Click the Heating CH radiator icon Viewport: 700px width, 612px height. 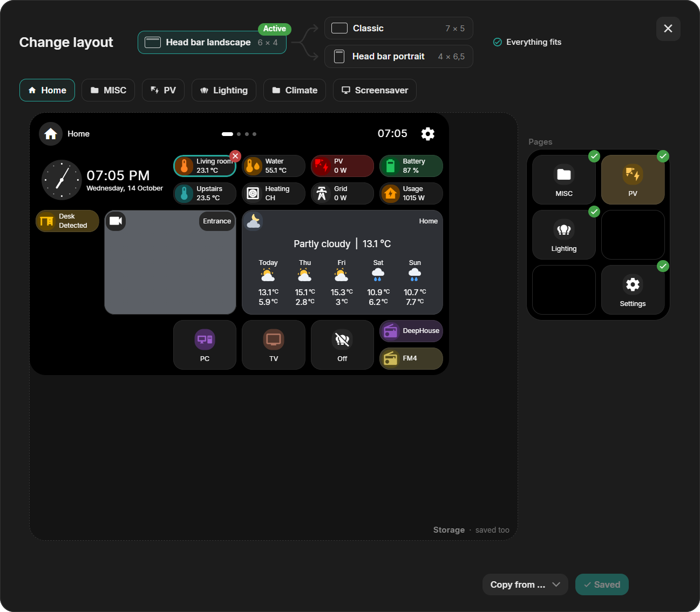(253, 193)
